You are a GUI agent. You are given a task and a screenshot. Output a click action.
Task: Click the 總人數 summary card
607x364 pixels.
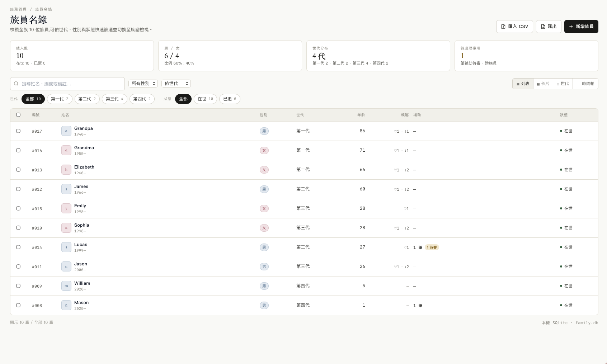[x=82, y=56]
